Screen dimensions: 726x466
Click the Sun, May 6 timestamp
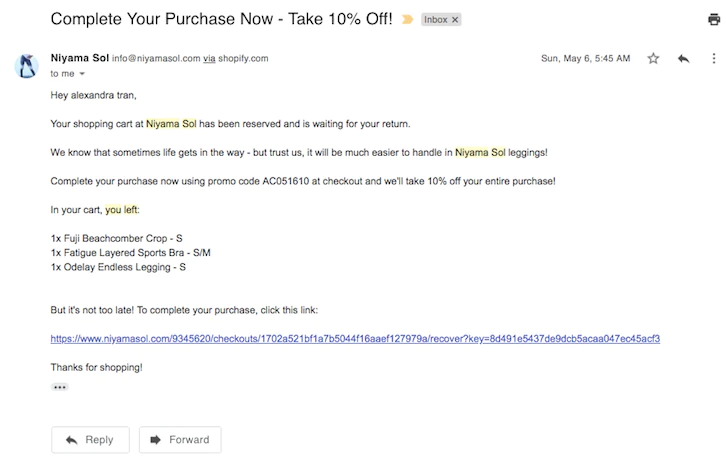tap(585, 59)
